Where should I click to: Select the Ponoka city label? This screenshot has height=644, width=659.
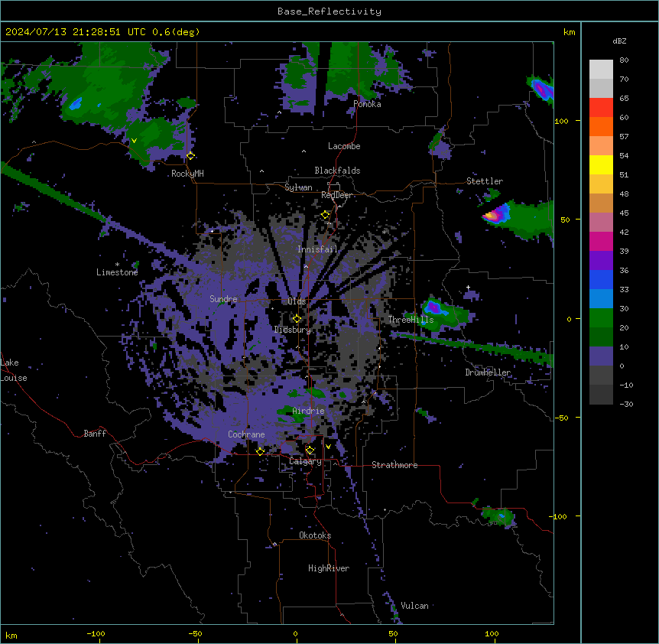367,104
